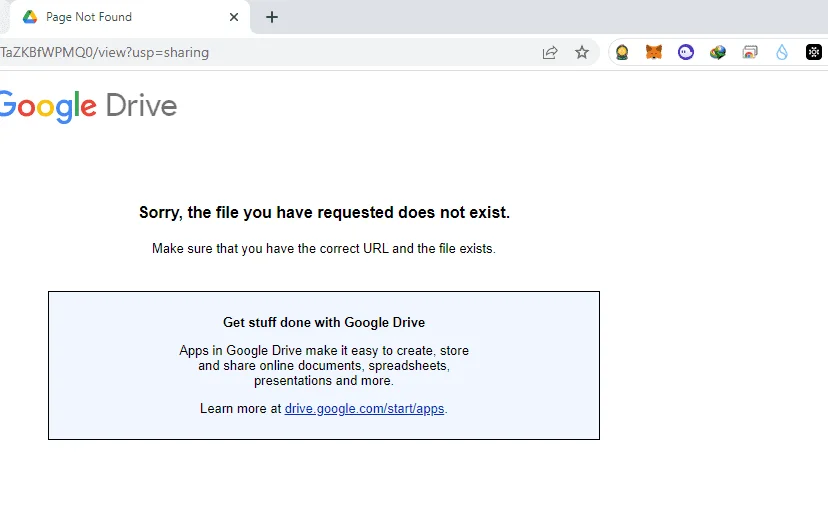
Task: Click 'Get stuff done with Google Drive' heading
Action: tap(324, 323)
